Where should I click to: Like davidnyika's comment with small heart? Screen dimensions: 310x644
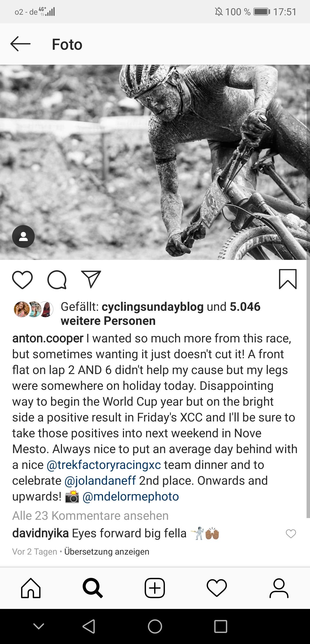(x=291, y=534)
